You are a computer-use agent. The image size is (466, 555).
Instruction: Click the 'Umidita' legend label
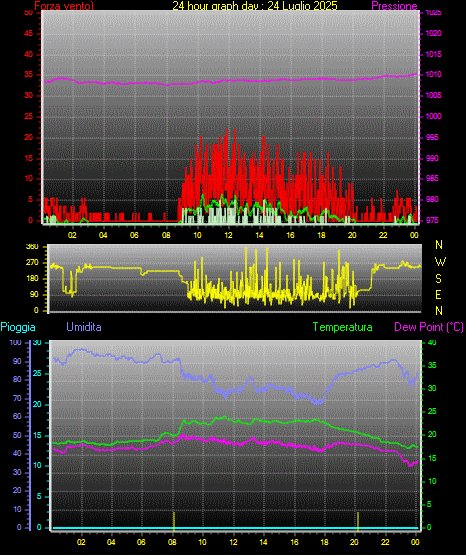[84, 327]
